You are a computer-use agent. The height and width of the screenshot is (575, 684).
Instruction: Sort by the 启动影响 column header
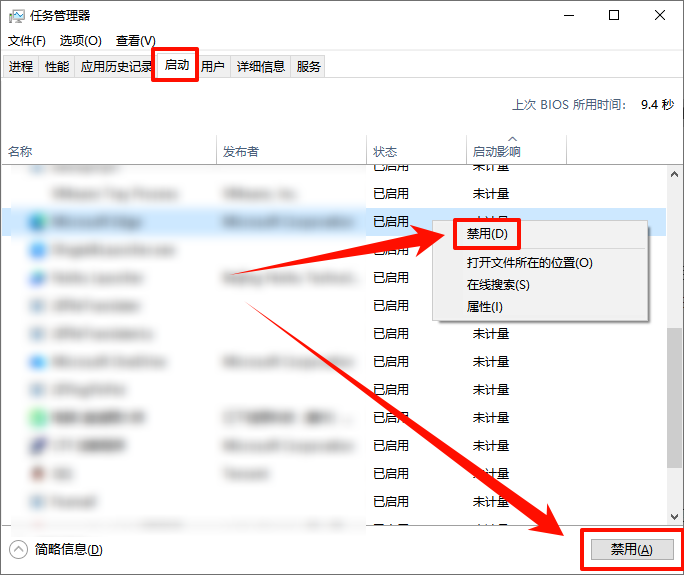coord(516,151)
